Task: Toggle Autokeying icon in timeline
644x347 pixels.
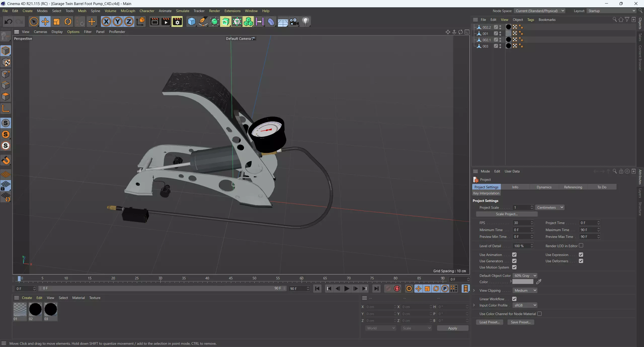Action: coord(397,289)
